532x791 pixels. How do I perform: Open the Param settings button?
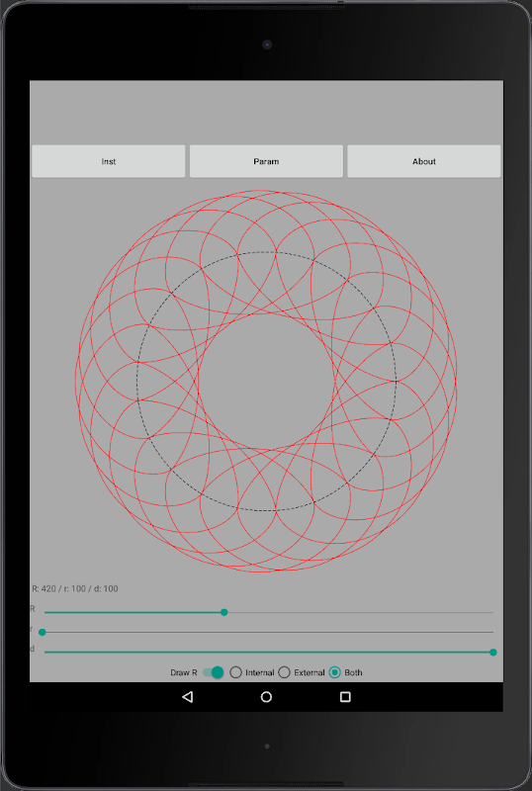pos(266,161)
